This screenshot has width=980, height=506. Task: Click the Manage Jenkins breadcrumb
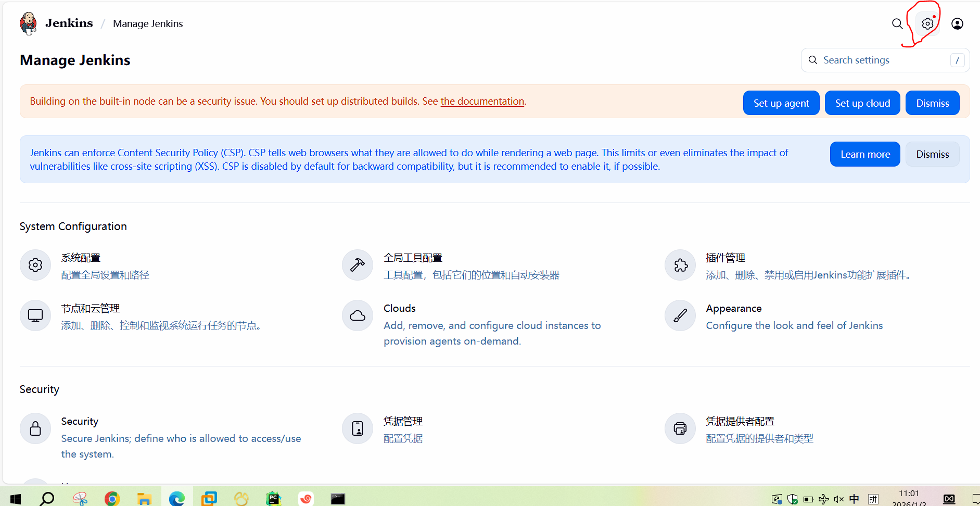click(148, 23)
